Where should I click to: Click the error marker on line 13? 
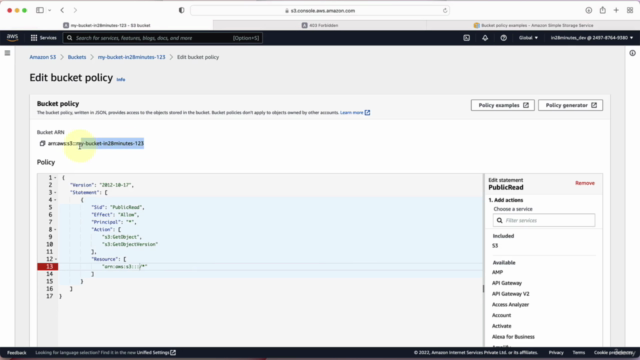click(x=48, y=267)
